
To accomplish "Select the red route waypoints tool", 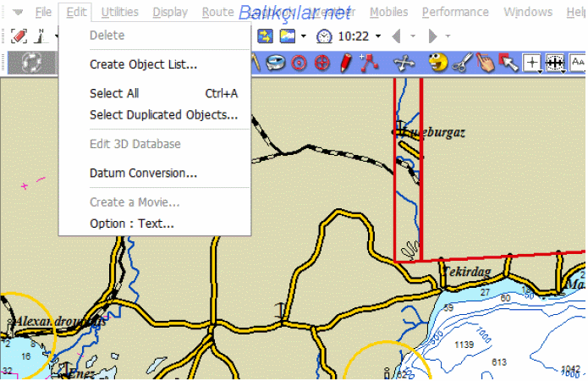I will (x=368, y=63).
